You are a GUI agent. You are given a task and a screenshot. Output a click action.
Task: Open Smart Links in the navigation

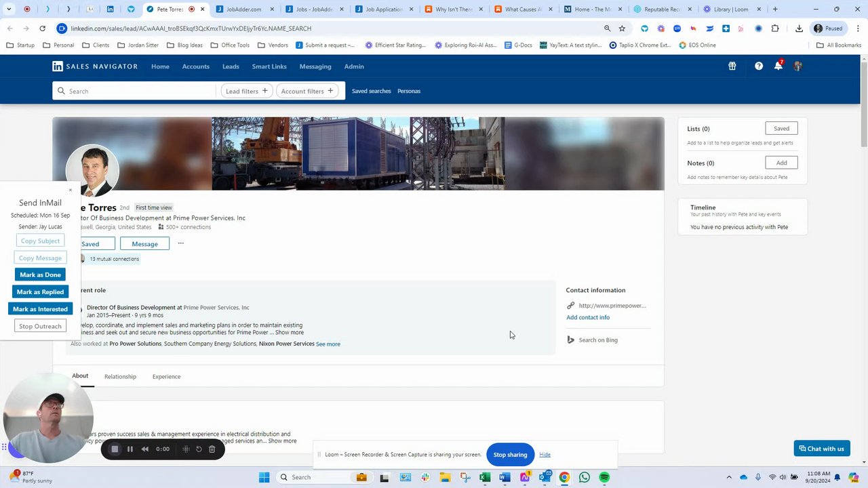[x=269, y=66]
